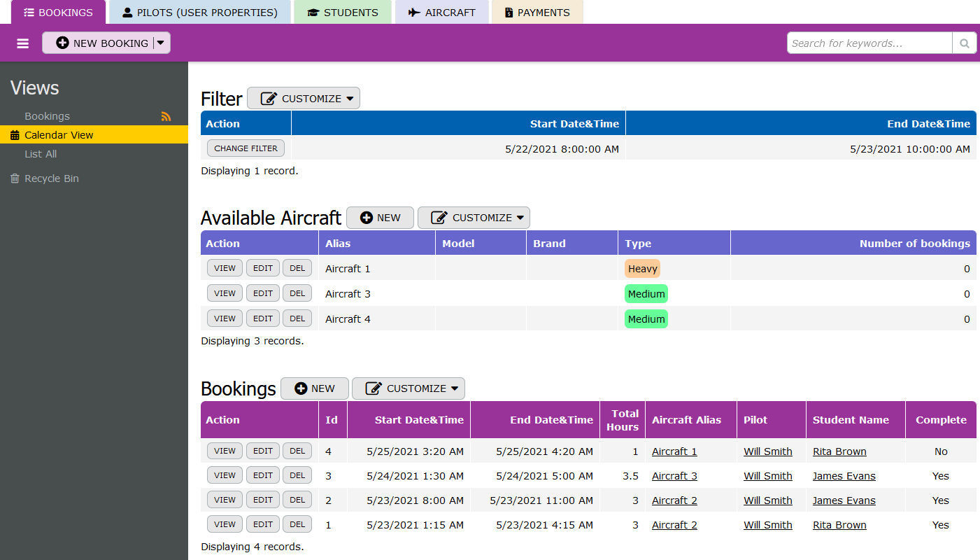Click Edit for Aircraft 3 row
Viewport: 980px width, 560px height.
[262, 293]
